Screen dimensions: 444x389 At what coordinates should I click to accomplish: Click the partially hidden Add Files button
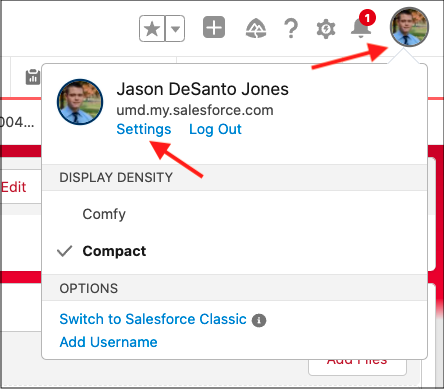coord(357,367)
